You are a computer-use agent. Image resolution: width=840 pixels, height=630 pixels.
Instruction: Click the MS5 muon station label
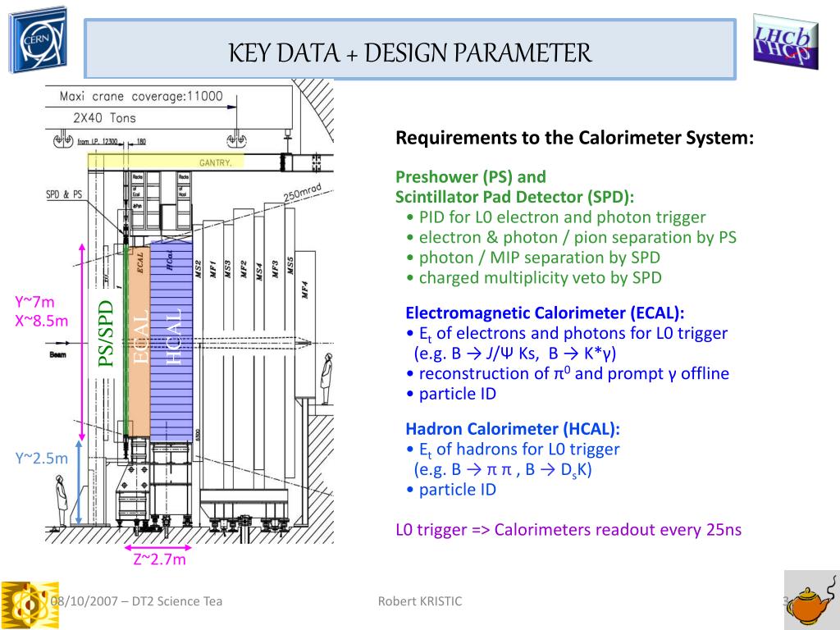click(290, 267)
